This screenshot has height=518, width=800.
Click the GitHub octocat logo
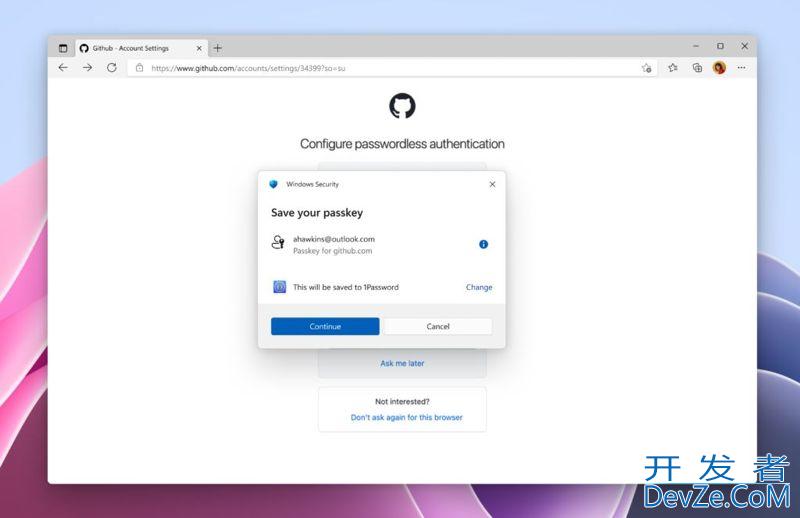(x=402, y=106)
